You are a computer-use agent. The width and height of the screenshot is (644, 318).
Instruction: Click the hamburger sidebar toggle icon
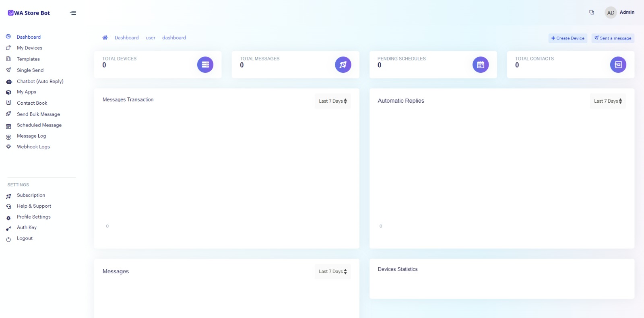pyautogui.click(x=73, y=13)
